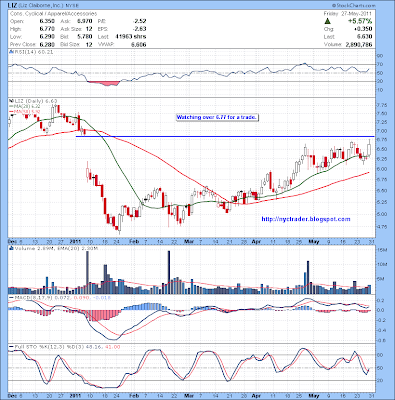Open the nyctrader.blogspot.com link
395x400 pixels.
pos(306,219)
